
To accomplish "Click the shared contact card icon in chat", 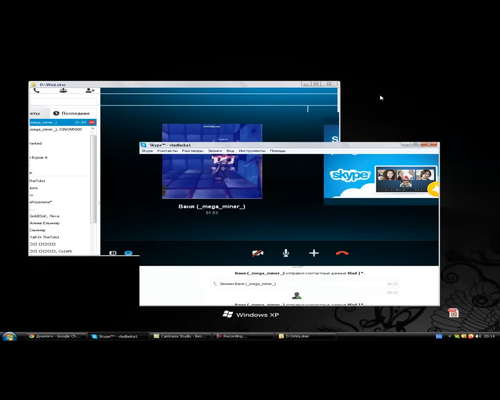I will click(297, 296).
